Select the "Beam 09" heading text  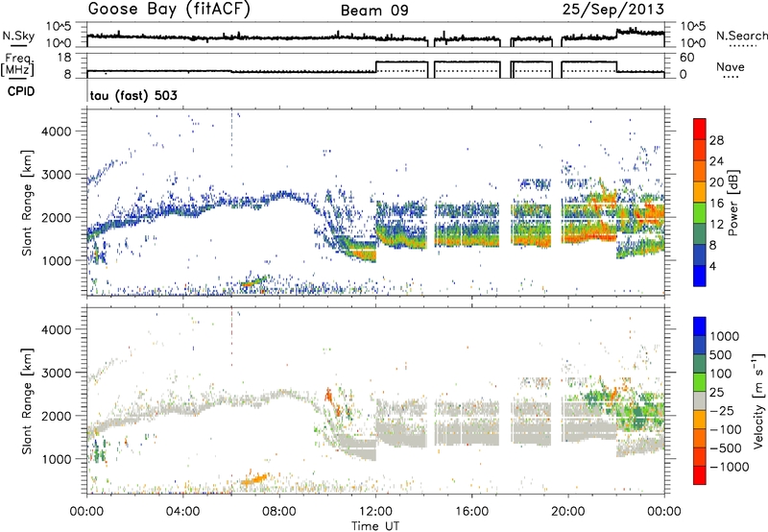374,11
